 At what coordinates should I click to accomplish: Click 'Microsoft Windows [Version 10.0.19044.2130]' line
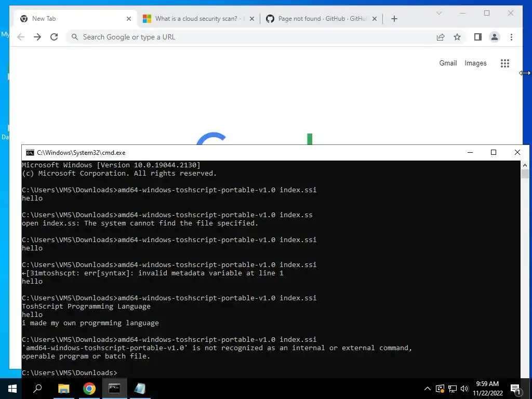point(111,165)
